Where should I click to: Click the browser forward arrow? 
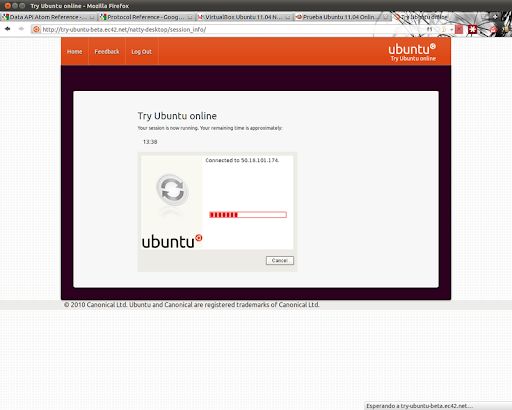click(x=21, y=29)
